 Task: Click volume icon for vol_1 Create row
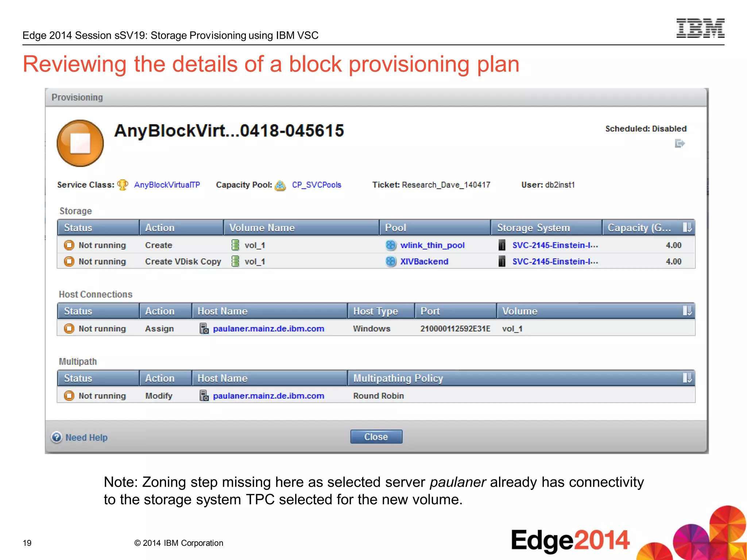[235, 245]
